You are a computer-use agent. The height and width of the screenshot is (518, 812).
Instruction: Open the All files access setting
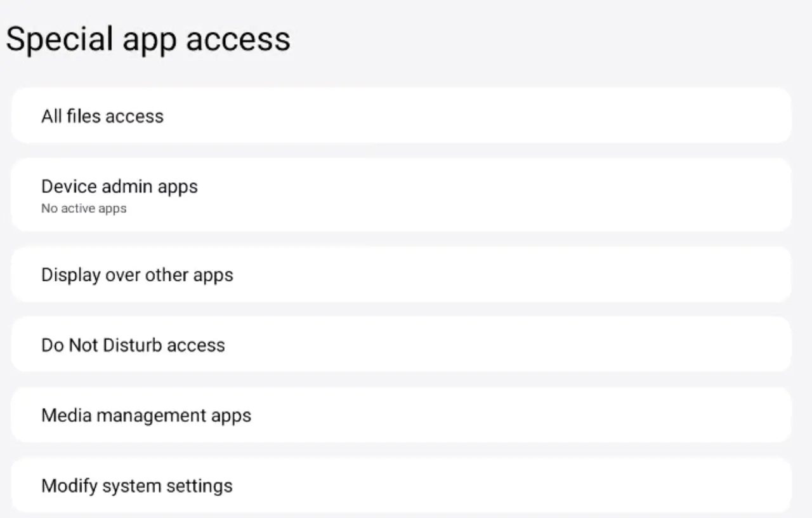pyautogui.click(x=401, y=116)
